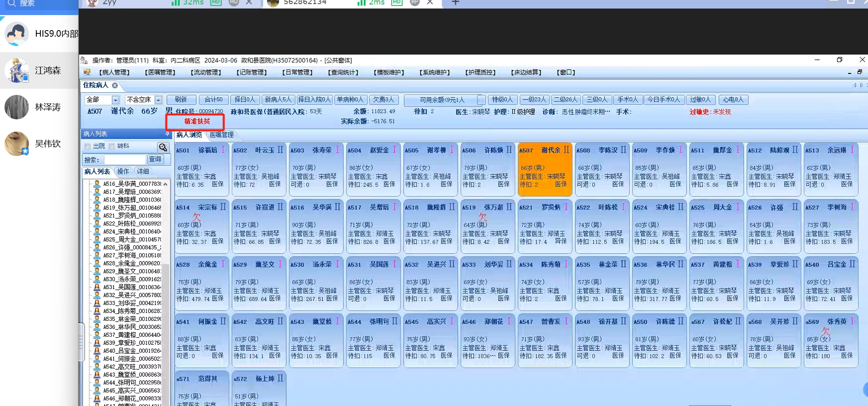Click the patient icon beside A536_林华民
The height and width of the screenshot is (406, 868).
pyautogui.click(x=97, y=327)
